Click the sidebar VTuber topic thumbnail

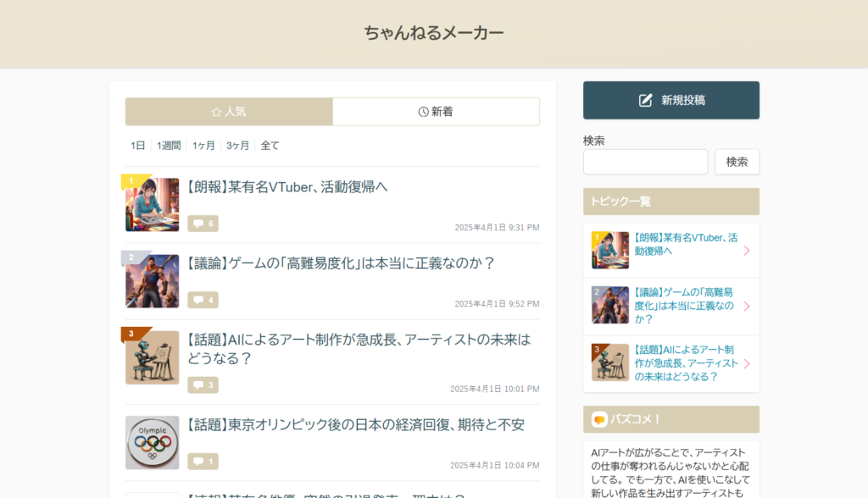pos(610,250)
